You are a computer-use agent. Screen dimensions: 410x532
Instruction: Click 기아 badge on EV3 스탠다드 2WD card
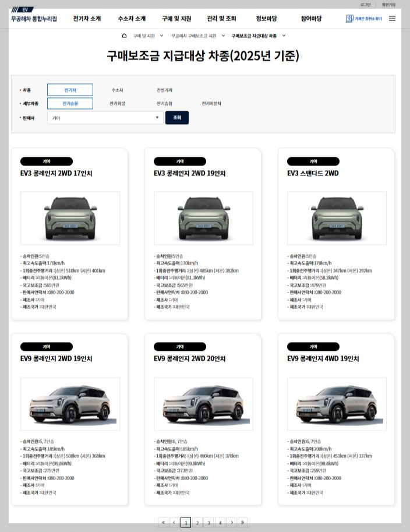[x=313, y=161]
